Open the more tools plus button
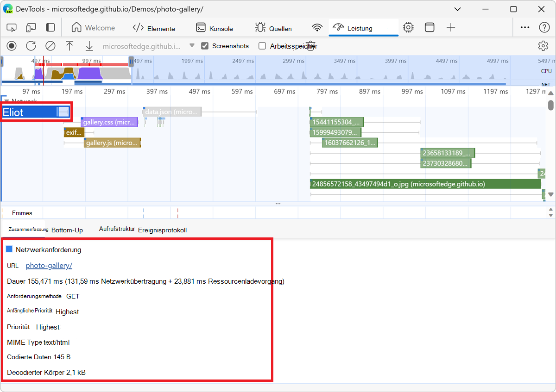The width and height of the screenshot is (556, 392). pyautogui.click(x=451, y=28)
